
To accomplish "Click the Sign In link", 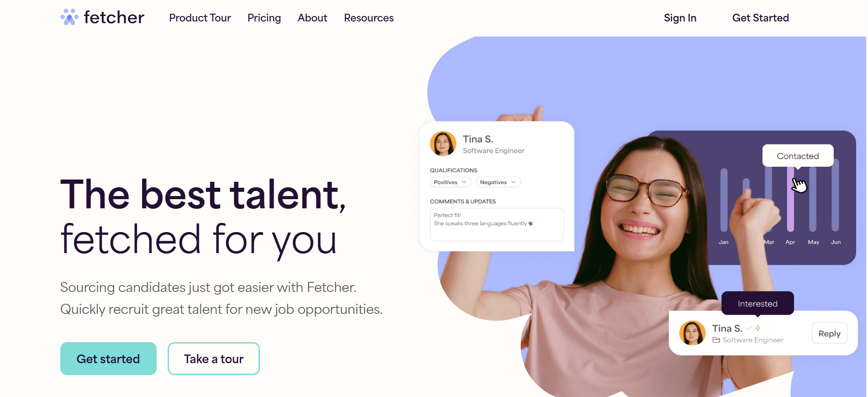I will [680, 18].
